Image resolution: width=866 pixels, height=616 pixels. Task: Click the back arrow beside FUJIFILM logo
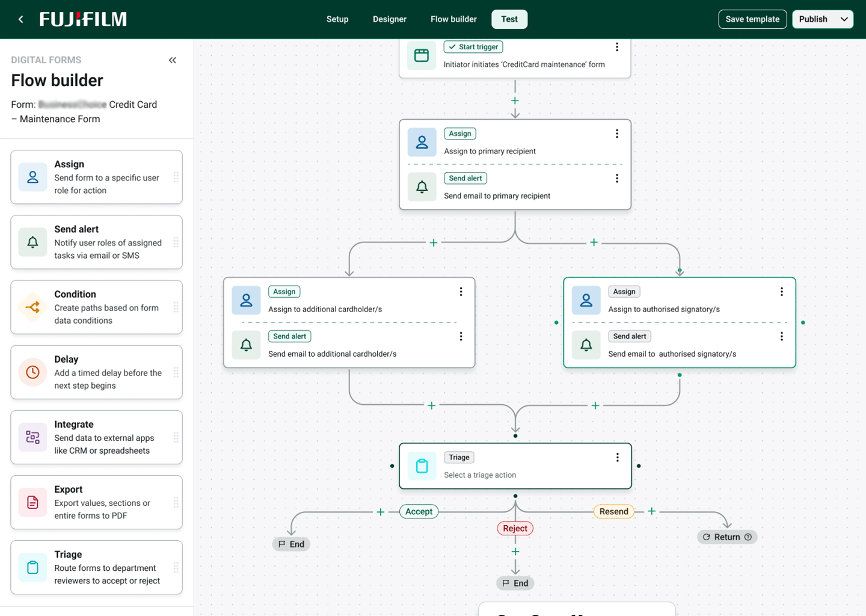click(x=20, y=19)
